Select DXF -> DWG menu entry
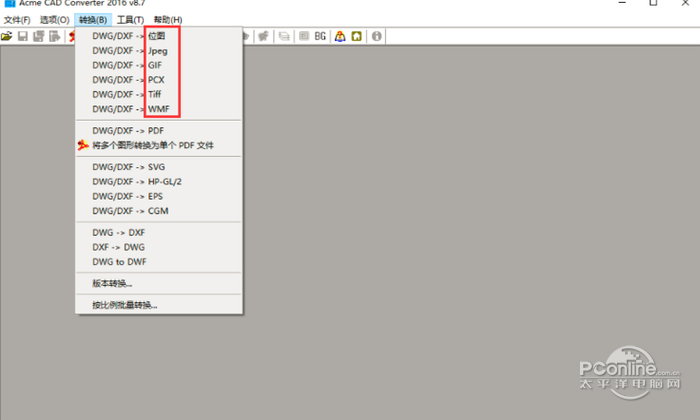This screenshot has height=420, width=700. point(159,247)
